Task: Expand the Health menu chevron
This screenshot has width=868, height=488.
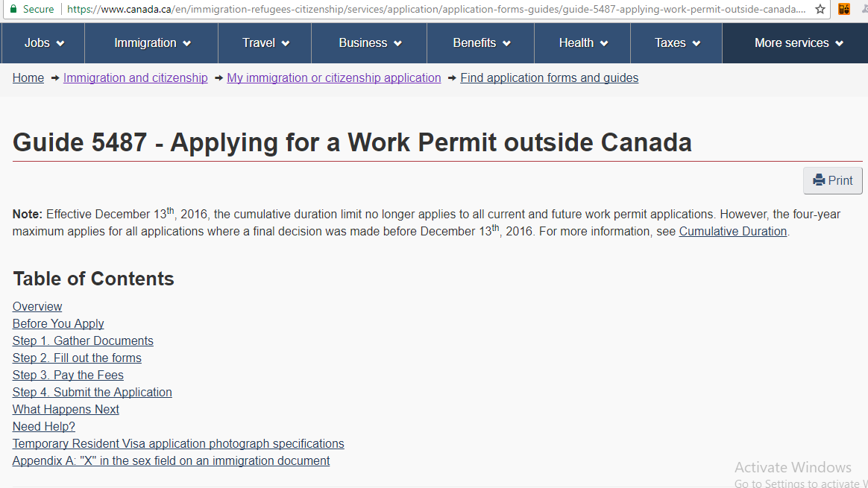Action: (x=604, y=43)
